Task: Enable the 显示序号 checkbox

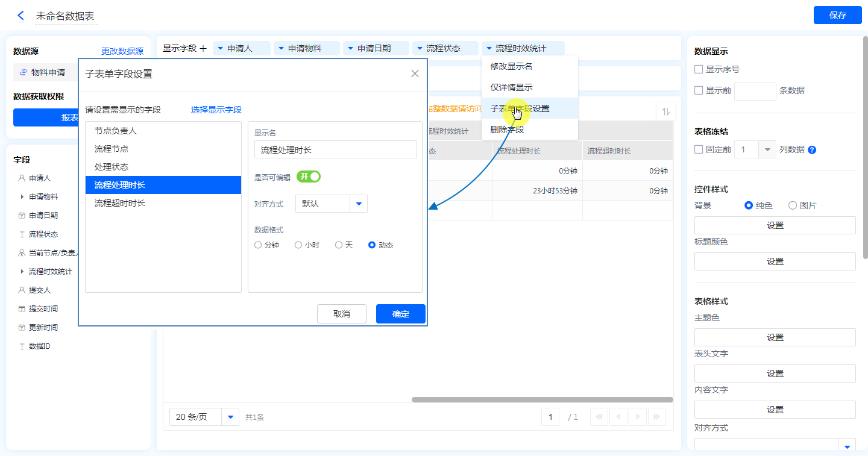Action: 699,69
